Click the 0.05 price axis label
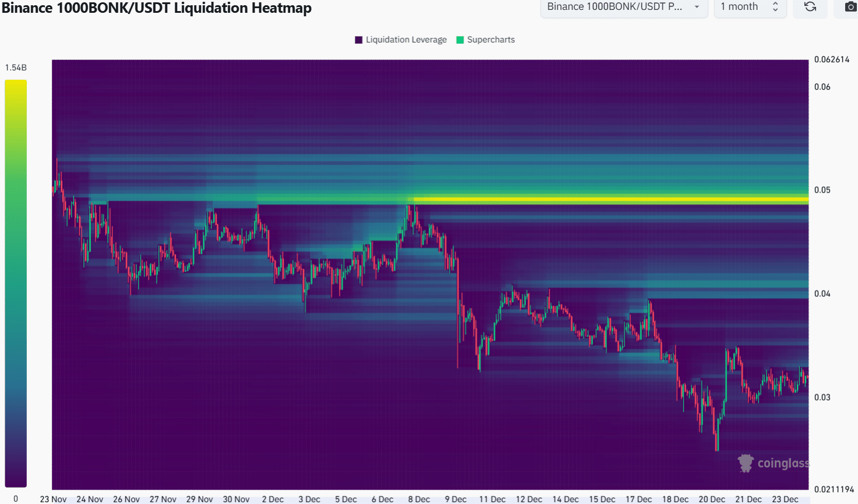The image size is (858, 504). pyautogui.click(x=822, y=190)
